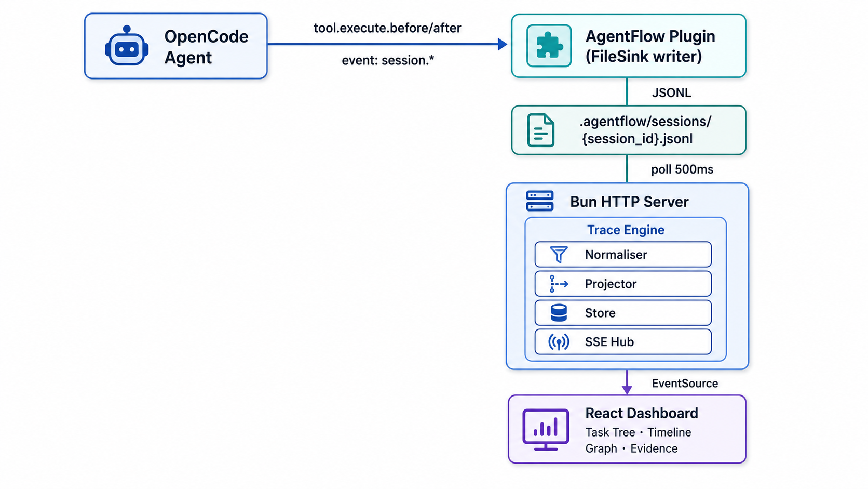868x489 pixels.
Task: Click the Normaliser funnel icon
Action: click(559, 255)
